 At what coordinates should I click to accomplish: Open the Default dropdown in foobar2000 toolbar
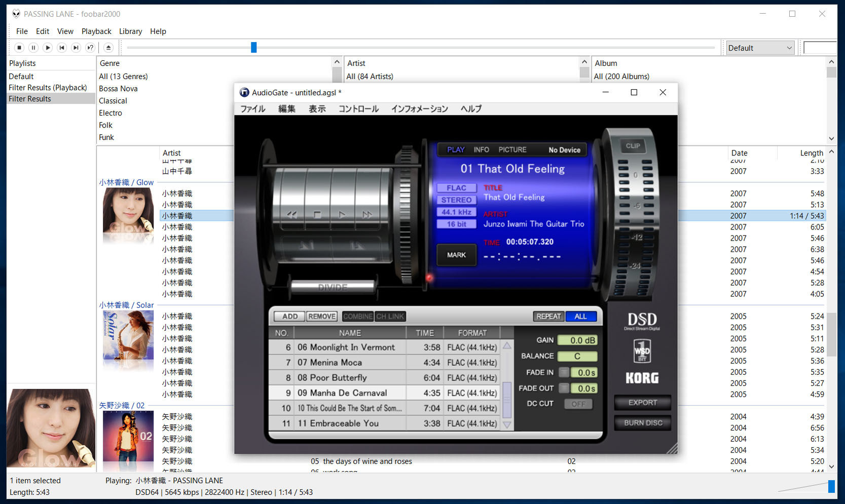(760, 48)
